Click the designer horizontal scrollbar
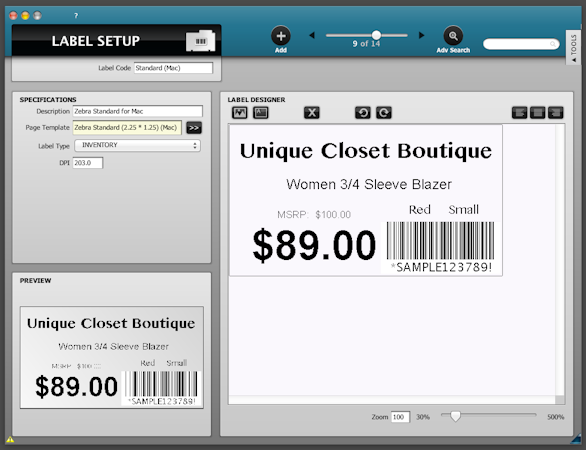586x450 pixels. click(x=392, y=400)
